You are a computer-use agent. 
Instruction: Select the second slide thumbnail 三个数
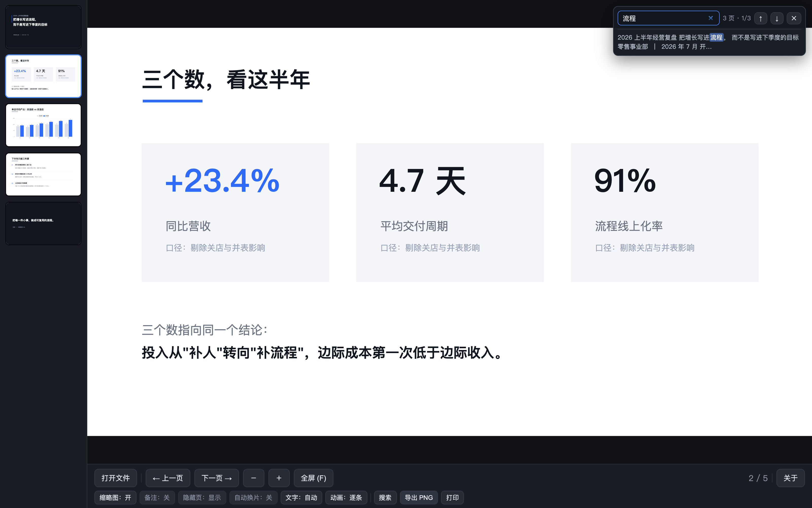point(43,76)
